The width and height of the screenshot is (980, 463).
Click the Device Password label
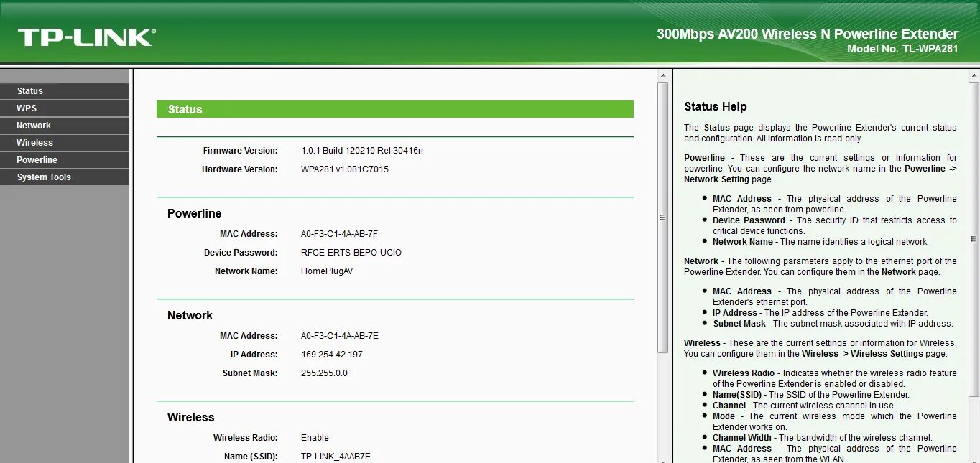[x=241, y=253]
